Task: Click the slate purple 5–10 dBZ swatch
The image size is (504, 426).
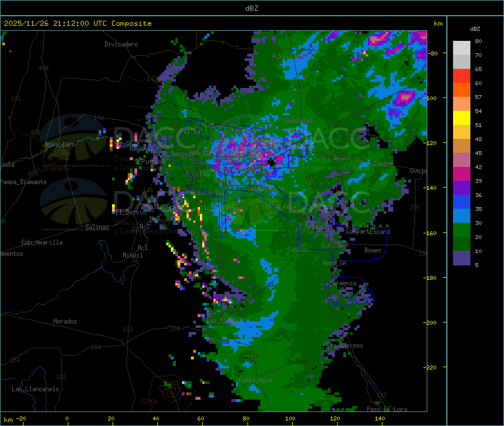Action: click(461, 258)
